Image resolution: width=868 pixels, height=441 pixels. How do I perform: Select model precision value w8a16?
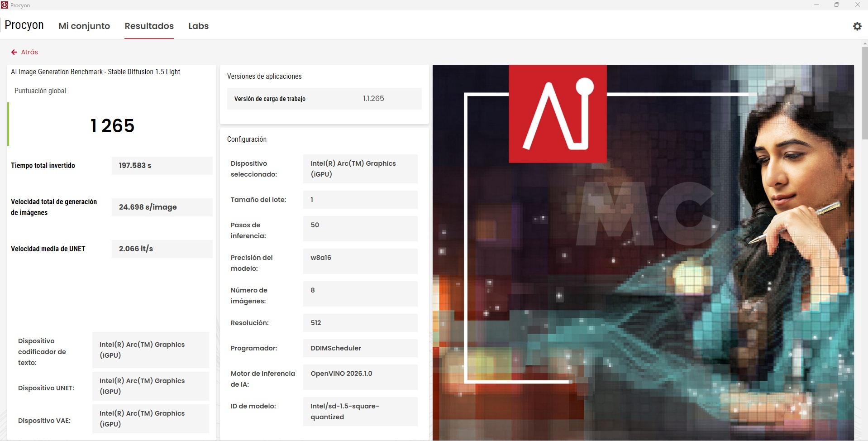point(360,261)
